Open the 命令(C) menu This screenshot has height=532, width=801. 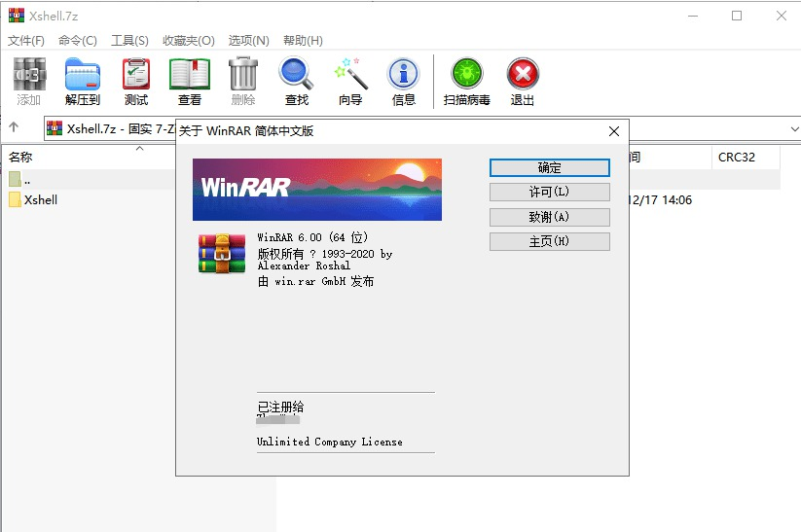coord(78,40)
